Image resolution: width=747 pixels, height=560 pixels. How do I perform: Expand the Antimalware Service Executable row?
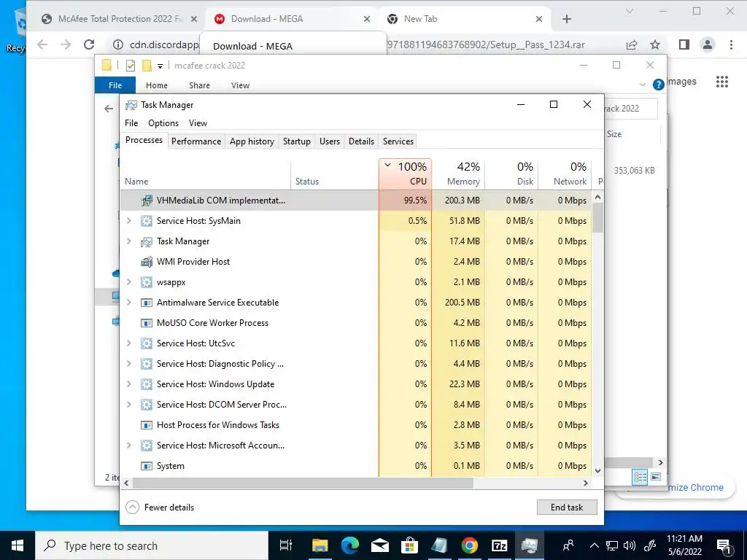(x=128, y=303)
